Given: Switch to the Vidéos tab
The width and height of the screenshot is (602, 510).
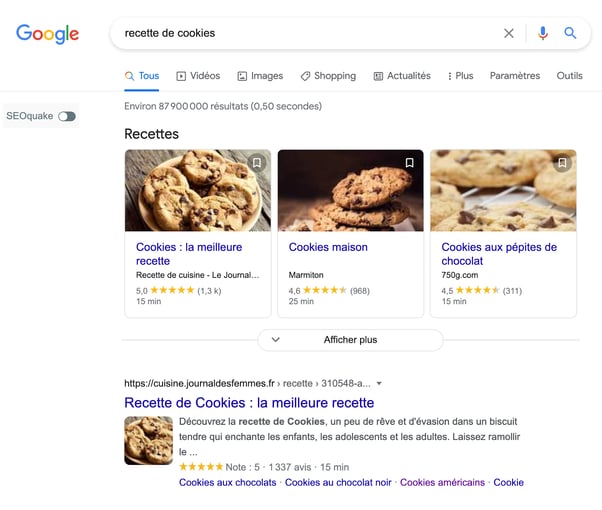Looking at the screenshot, I should click(x=198, y=76).
